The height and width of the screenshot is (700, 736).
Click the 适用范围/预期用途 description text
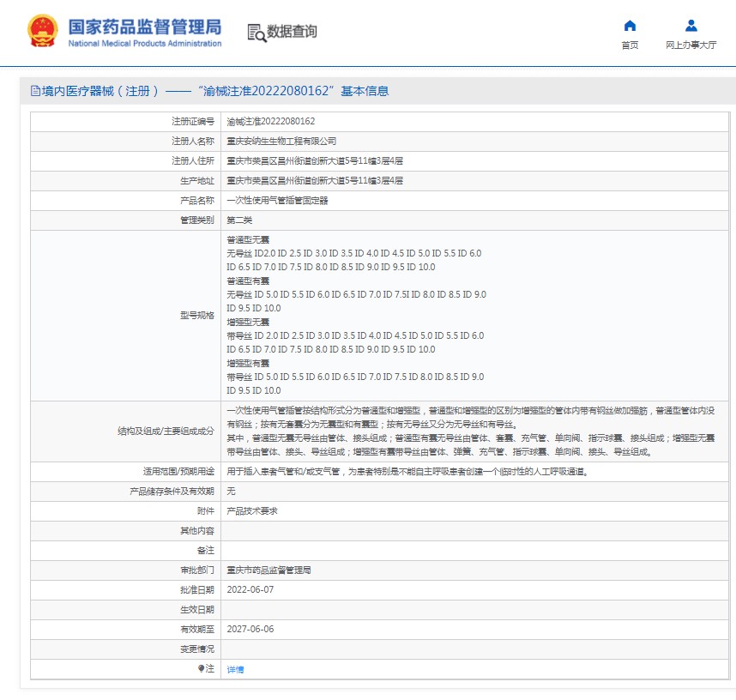click(408, 471)
